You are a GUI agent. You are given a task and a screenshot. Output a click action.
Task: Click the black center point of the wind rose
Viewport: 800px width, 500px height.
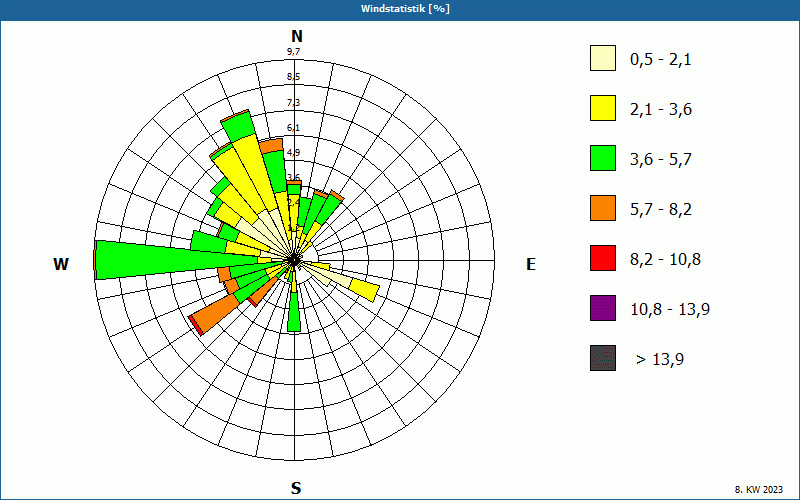tap(293, 260)
